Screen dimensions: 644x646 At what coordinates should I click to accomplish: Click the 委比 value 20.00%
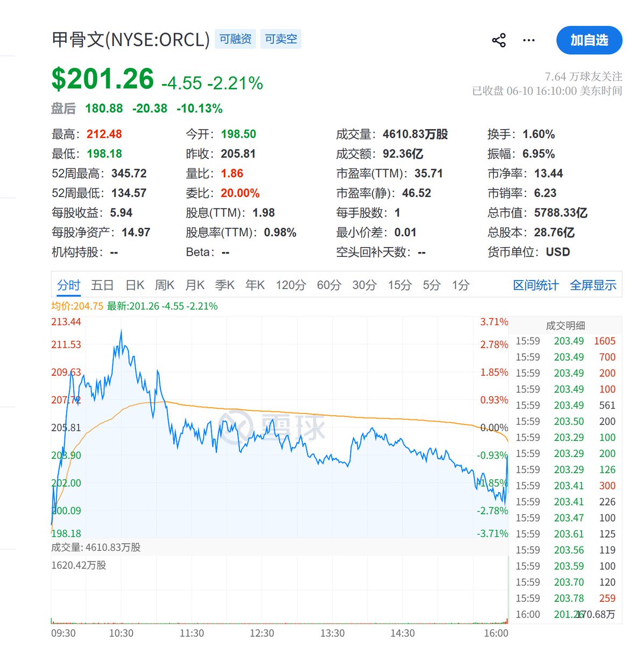tap(240, 193)
